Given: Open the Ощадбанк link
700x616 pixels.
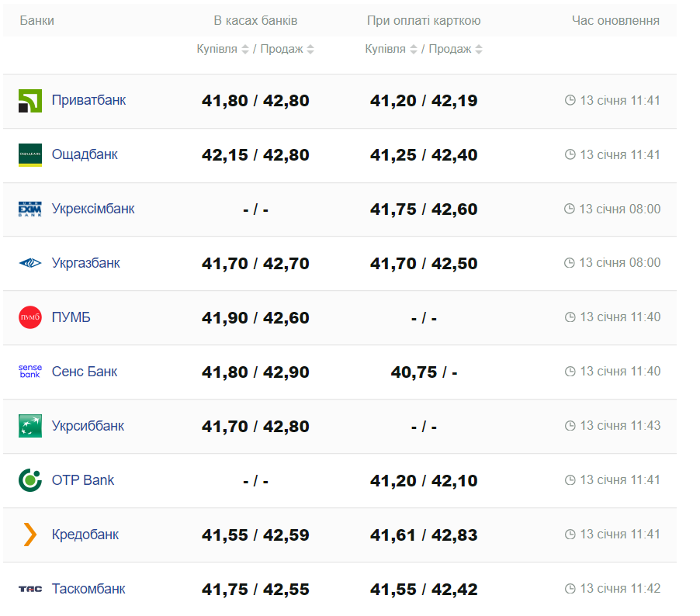Looking at the screenshot, I should pos(85,154).
